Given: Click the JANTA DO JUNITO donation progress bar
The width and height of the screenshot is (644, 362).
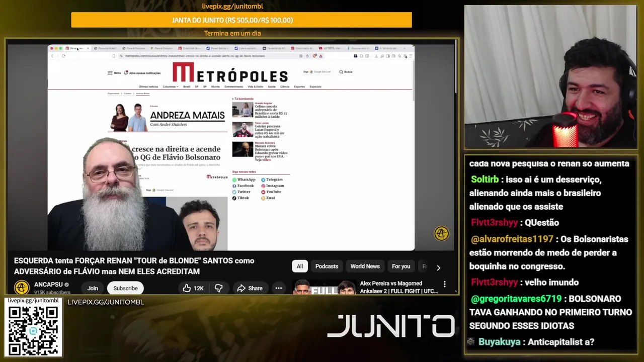Looking at the screenshot, I should pos(242,20).
